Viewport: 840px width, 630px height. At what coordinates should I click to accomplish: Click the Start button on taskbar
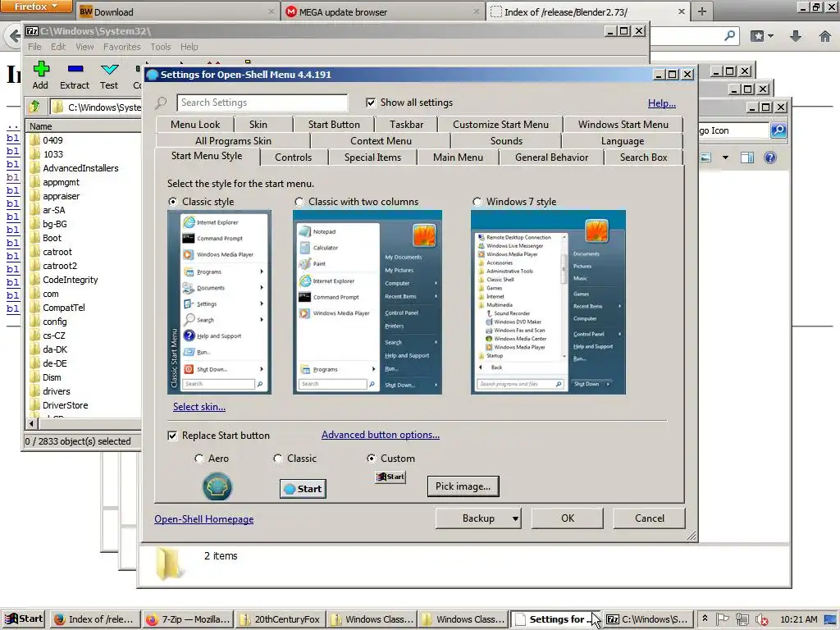tap(24, 619)
